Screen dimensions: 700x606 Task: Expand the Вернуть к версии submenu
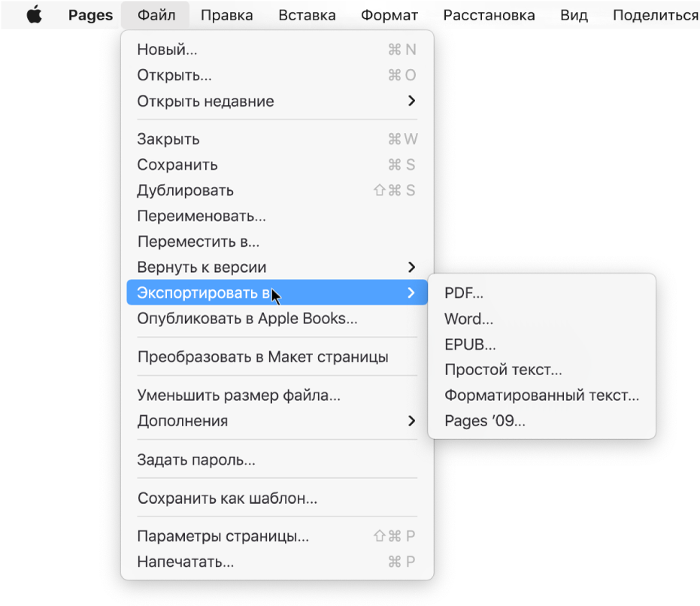tap(202, 267)
